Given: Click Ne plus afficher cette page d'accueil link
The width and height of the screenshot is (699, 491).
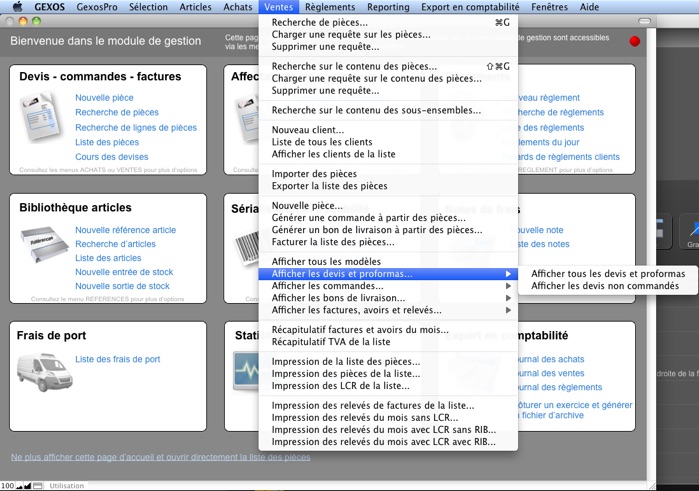Looking at the screenshot, I should tap(160, 457).
